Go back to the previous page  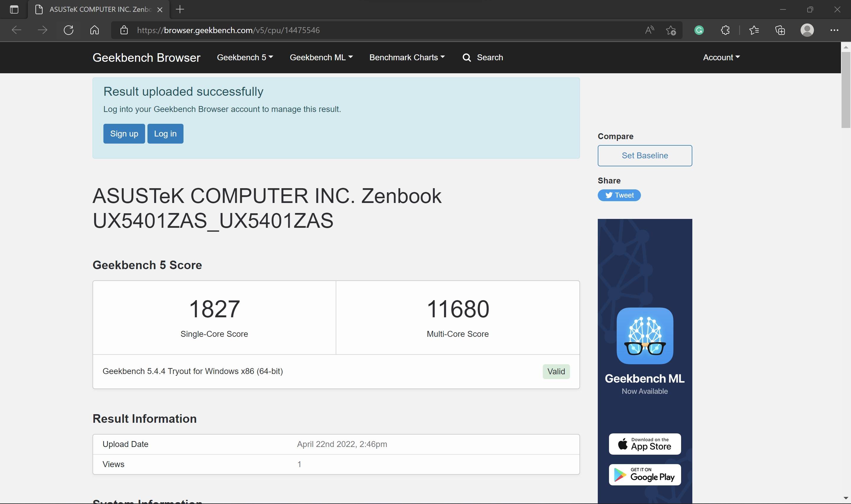[x=16, y=30]
